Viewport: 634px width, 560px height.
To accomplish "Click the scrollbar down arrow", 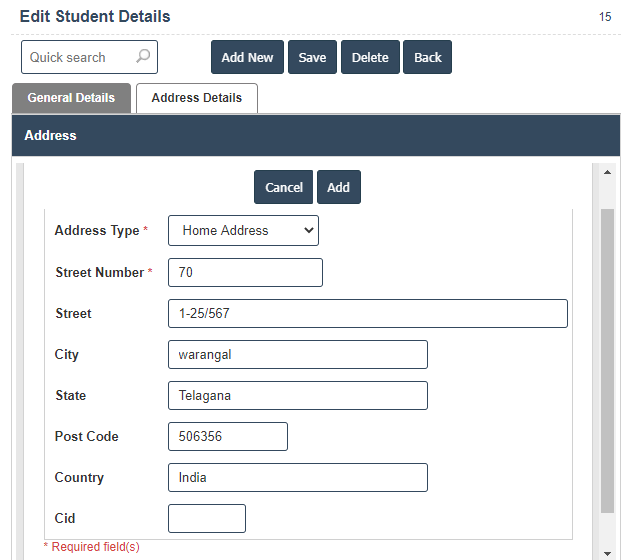I will pyautogui.click(x=607, y=552).
